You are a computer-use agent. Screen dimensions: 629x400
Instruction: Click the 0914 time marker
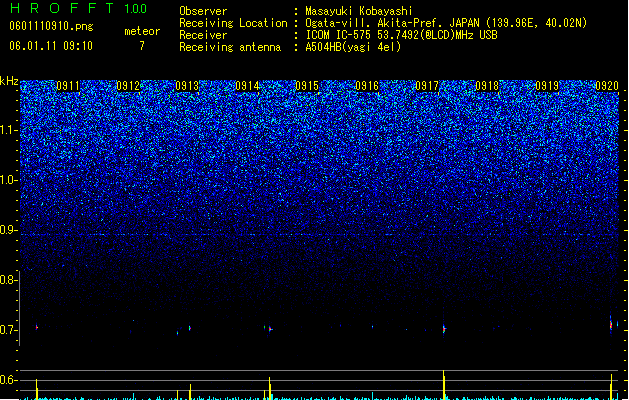pyautogui.click(x=248, y=86)
